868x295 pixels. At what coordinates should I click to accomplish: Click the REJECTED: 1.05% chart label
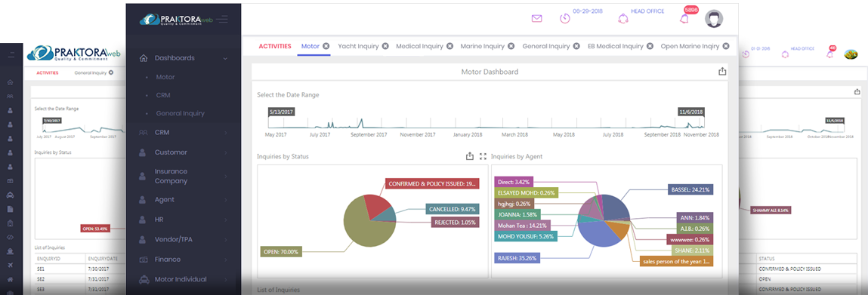[455, 223]
